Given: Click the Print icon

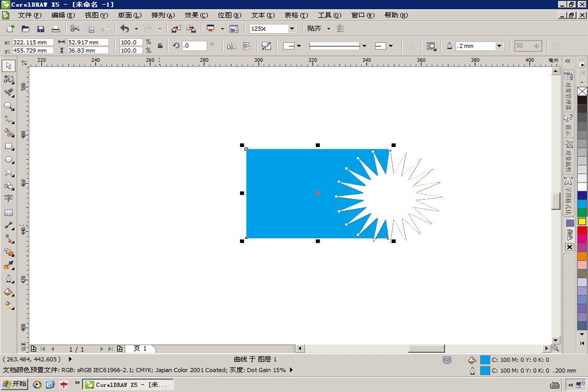Looking at the screenshot, I should 56,29.
